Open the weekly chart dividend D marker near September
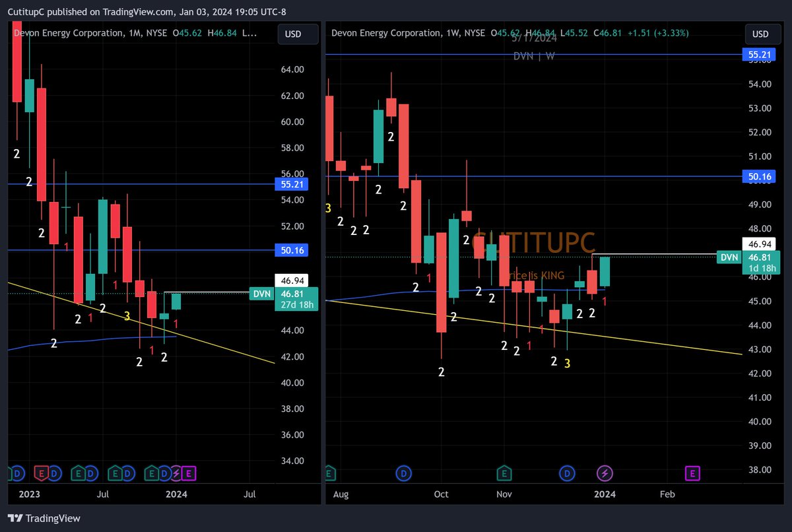Screen dimensions: 792x532 (403, 473)
